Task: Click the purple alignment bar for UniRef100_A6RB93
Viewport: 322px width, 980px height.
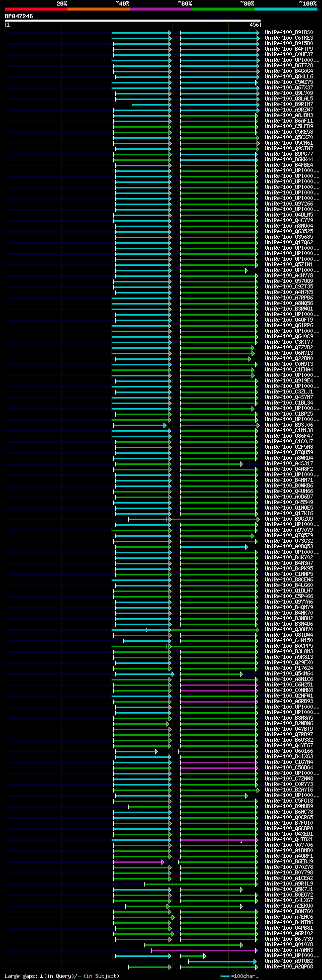Action: tap(219, 701)
